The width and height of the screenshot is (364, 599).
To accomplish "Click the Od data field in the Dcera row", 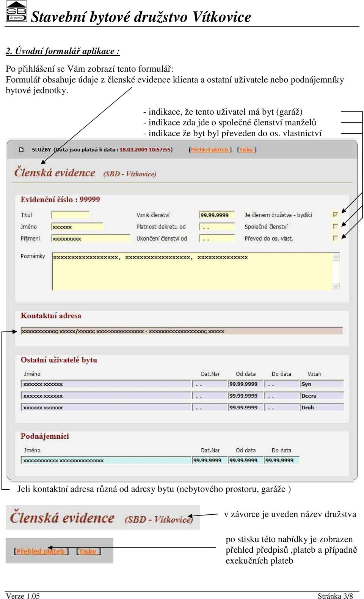I will click(x=246, y=396).
